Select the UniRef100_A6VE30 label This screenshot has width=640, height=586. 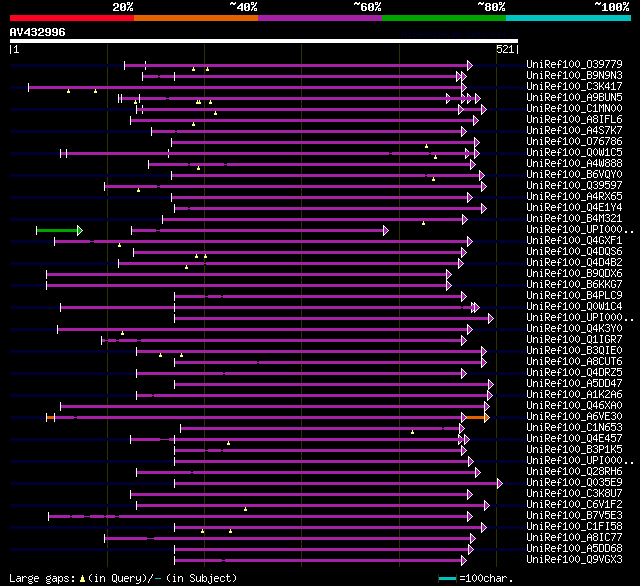[574, 417]
